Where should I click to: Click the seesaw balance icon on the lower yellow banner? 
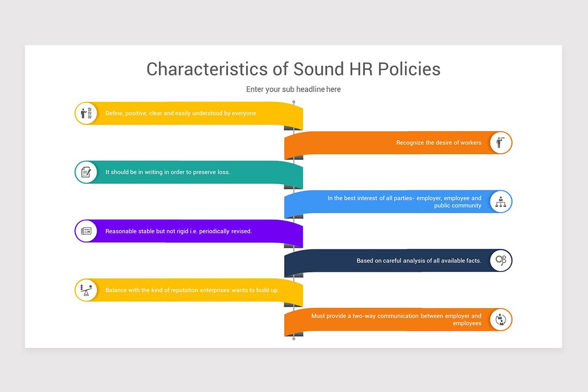pos(86,290)
